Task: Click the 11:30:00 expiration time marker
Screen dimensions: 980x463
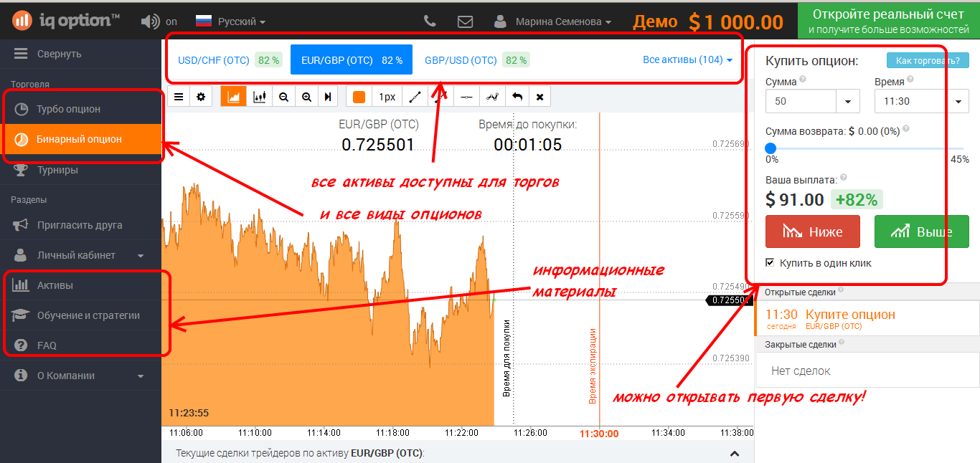Action: click(599, 433)
